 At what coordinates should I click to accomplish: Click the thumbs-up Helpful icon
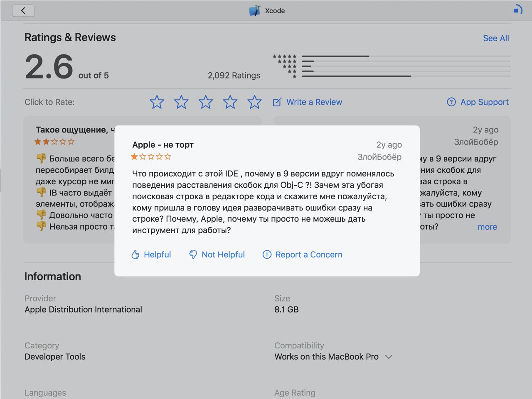click(x=135, y=255)
